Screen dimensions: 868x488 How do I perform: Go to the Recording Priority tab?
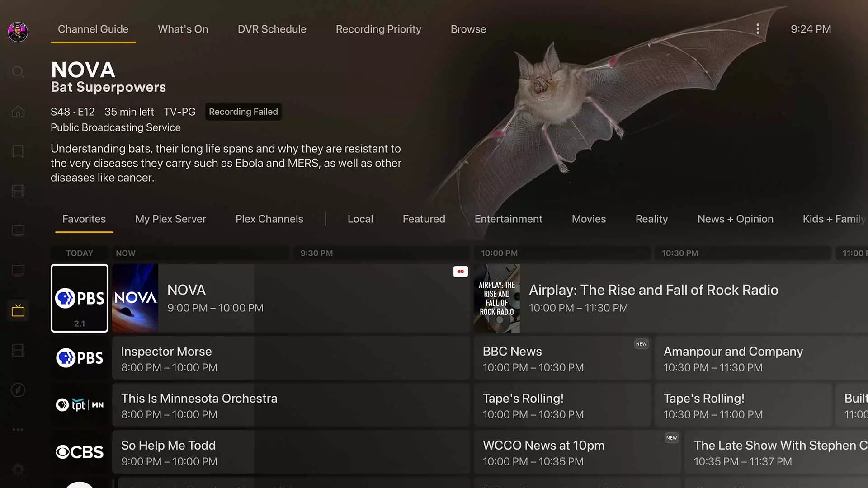(378, 29)
